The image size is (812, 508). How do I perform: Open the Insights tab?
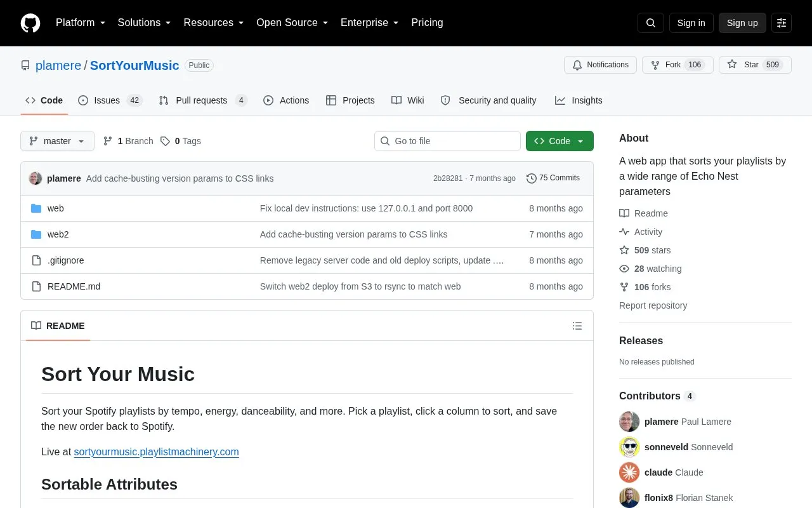pyautogui.click(x=579, y=100)
